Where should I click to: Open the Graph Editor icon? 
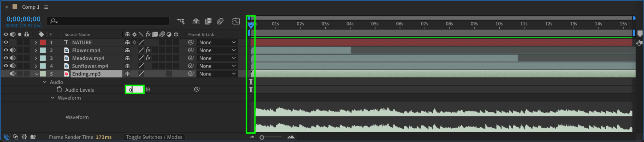pos(236,21)
